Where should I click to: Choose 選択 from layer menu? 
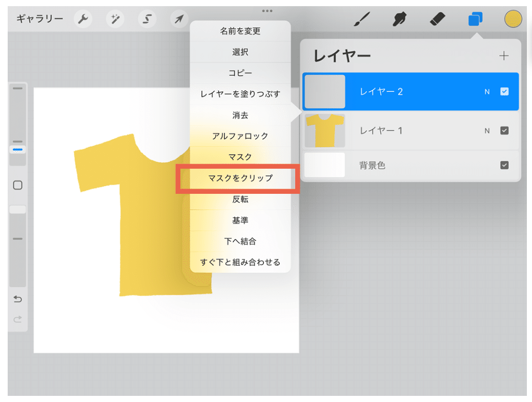coord(240,52)
